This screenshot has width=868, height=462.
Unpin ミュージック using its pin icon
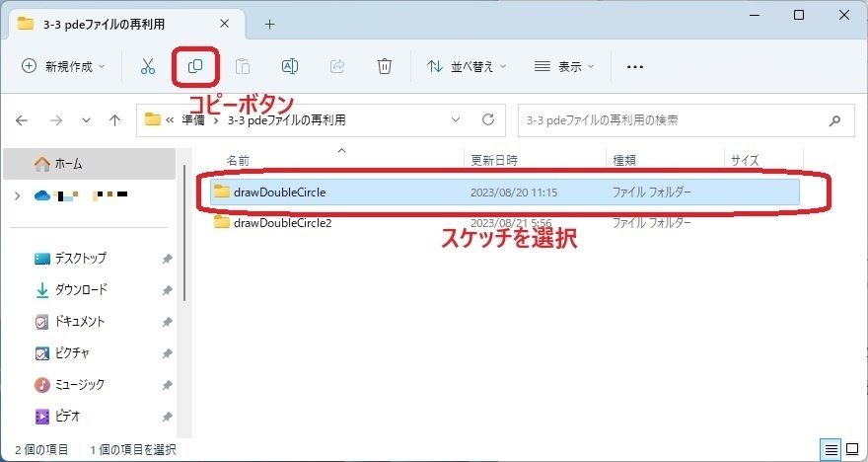point(167,385)
